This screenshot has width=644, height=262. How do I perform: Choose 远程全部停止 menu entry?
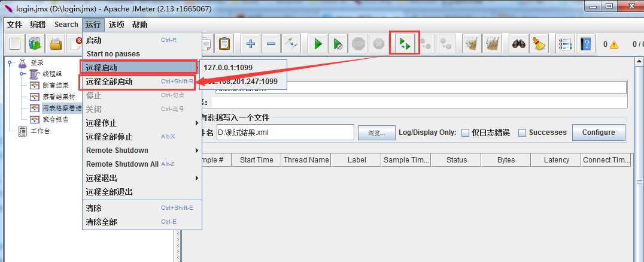coord(142,137)
